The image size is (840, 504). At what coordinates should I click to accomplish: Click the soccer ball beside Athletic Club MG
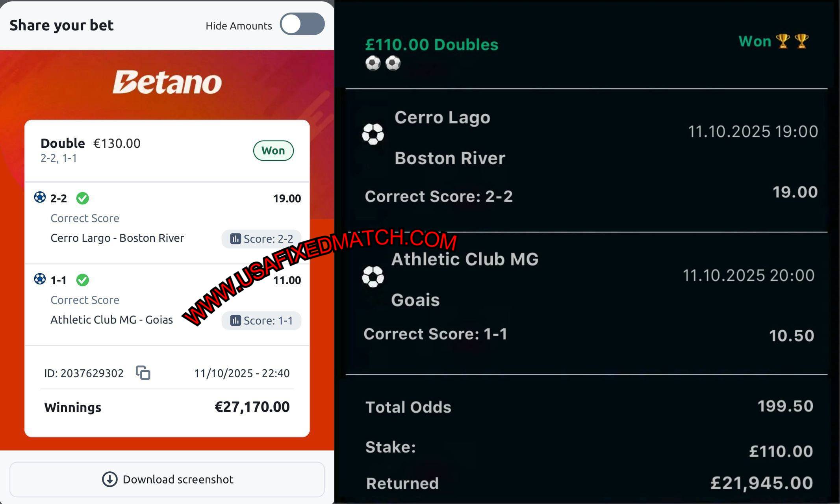tap(373, 276)
